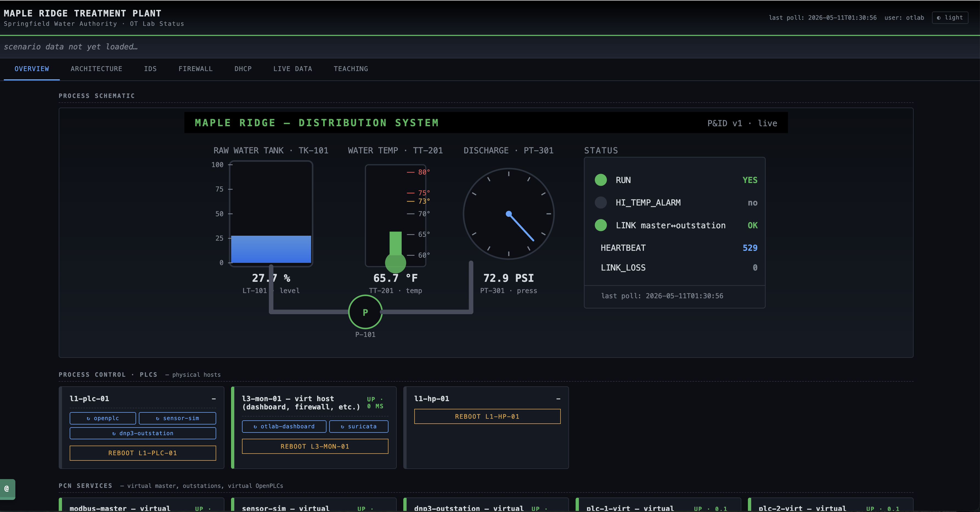Restart the dnp3-outstation service button
The width and height of the screenshot is (980, 512).
tap(143, 433)
